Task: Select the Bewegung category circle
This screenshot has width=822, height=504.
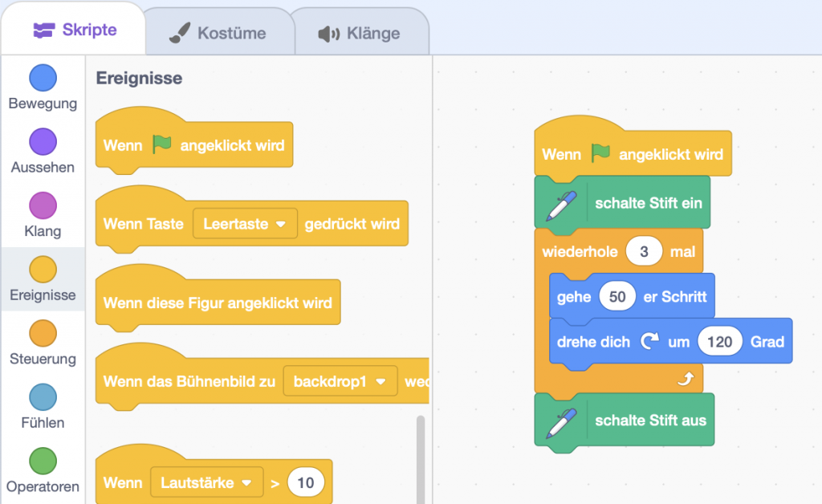Action: (43, 78)
